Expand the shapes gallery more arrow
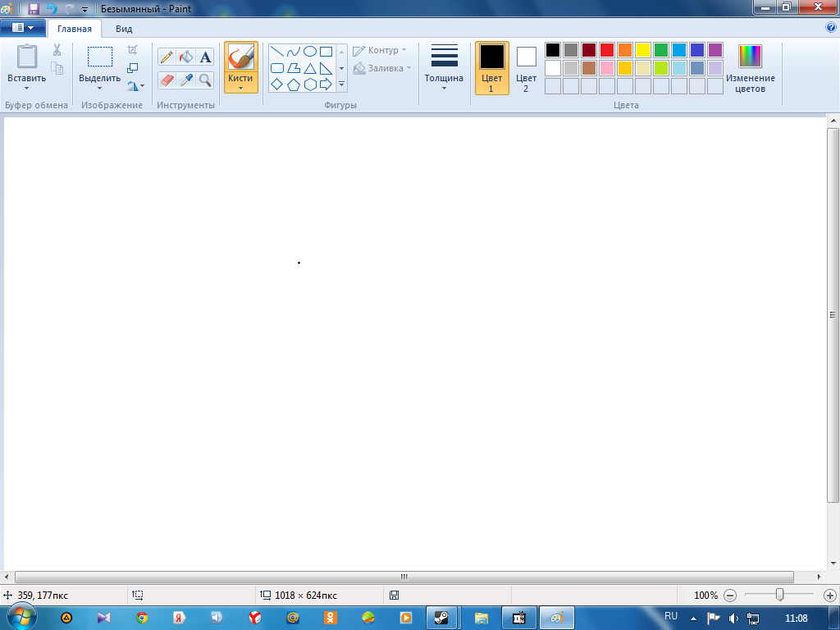 coord(341,84)
